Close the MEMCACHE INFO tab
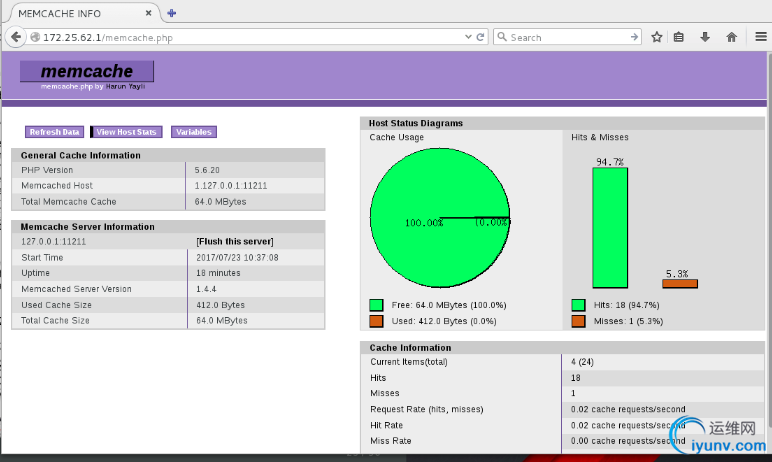The width and height of the screenshot is (772, 462). [148, 13]
